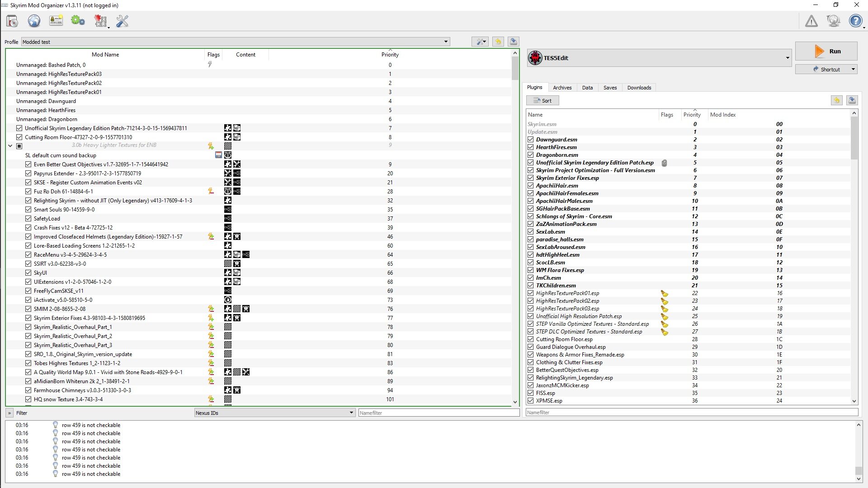Expand the Filter panel arrow button
Viewport: 868px width, 488px height.
[x=9, y=413]
